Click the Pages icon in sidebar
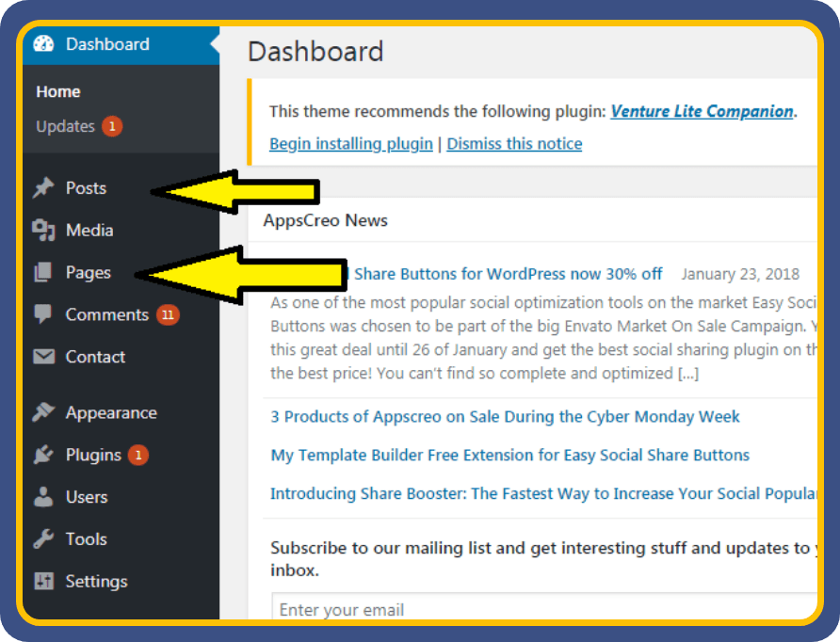The image size is (840, 642). (43, 273)
